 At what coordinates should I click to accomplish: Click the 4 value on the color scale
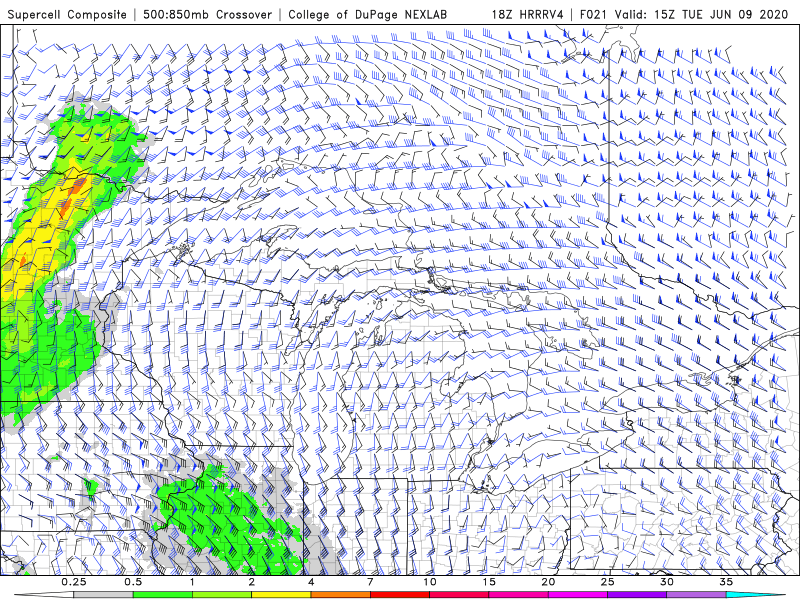pos(311,582)
